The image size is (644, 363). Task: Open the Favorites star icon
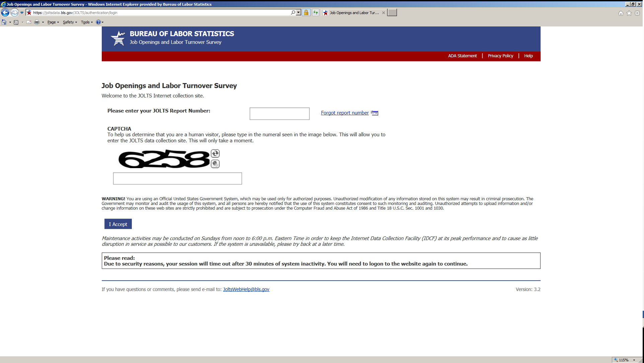click(629, 13)
